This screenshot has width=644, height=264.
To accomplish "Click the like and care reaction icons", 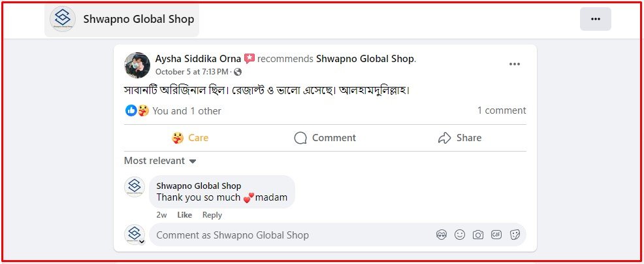I will coord(137,111).
